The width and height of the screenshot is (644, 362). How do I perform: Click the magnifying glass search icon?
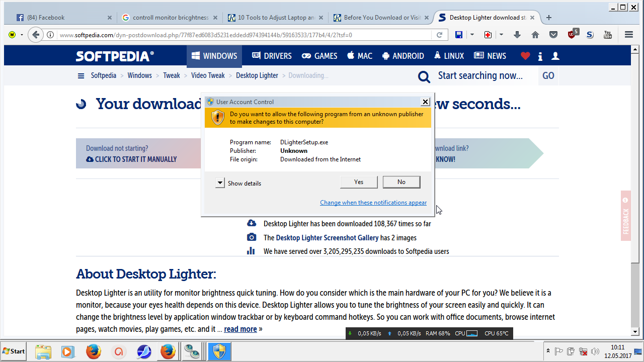coord(424,76)
